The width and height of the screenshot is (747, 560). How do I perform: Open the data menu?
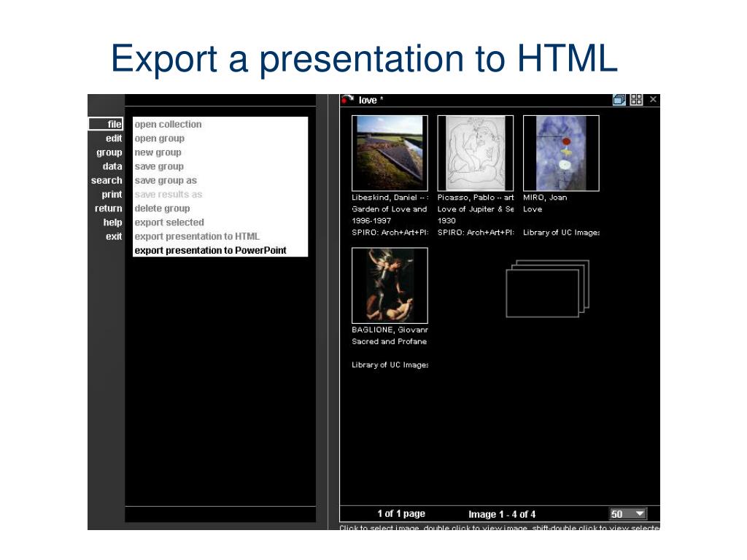click(112, 166)
